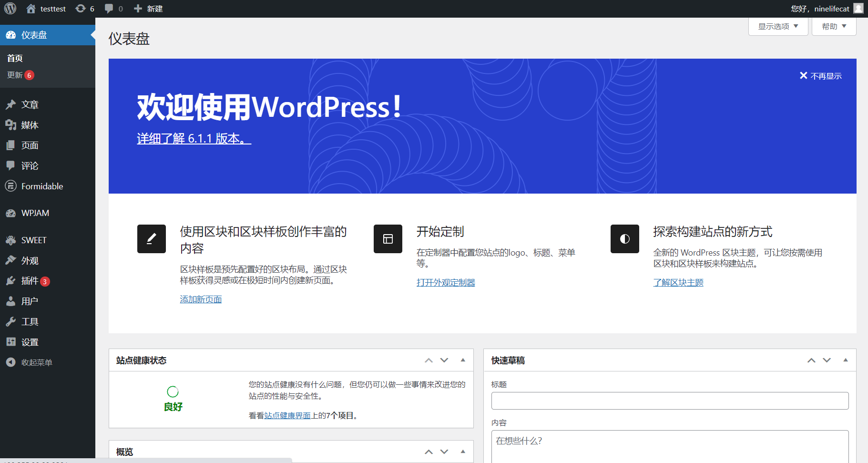868x463 pixels.
Task: Move Quick Draft widget down
Action: 827,360
